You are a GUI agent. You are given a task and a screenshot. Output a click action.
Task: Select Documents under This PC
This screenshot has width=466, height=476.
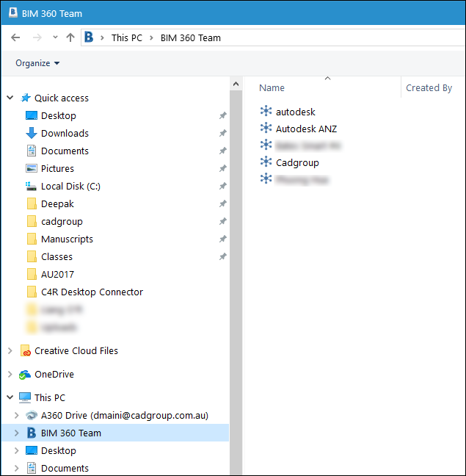pyautogui.click(x=65, y=468)
